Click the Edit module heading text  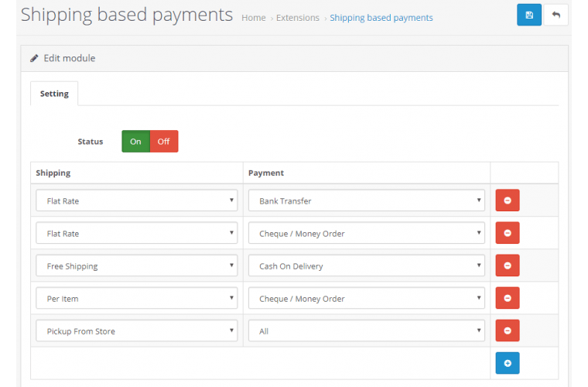tap(70, 58)
